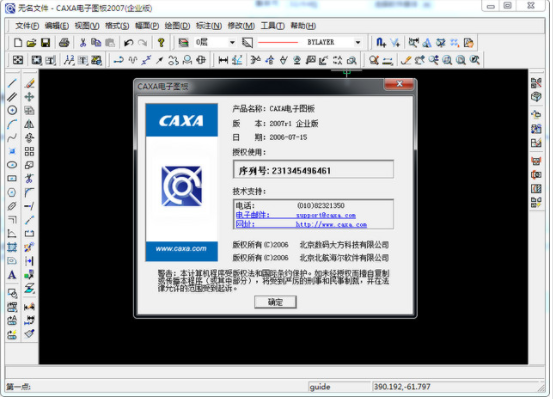Select the Erase tool icon

coord(29,83)
